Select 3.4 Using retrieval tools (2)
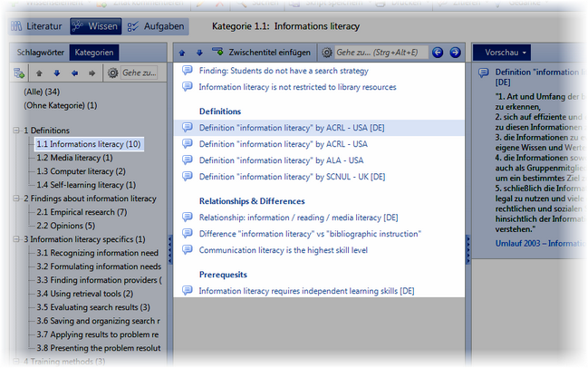The width and height of the screenshot is (588, 368). pyautogui.click(x=85, y=294)
